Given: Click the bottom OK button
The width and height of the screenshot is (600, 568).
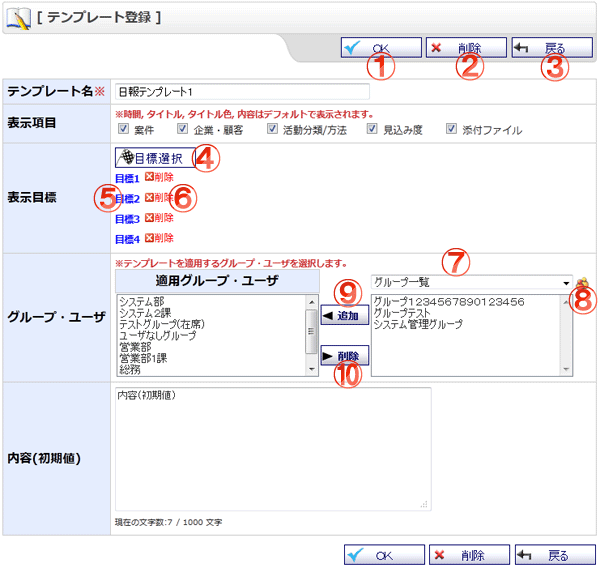Looking at the screenshot, I should click(x=384, y=555).
